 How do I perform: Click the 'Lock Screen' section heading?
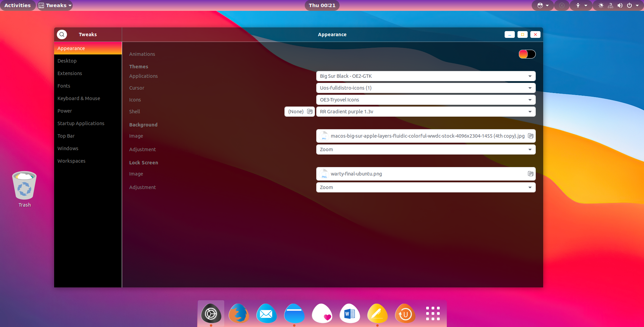144,163
